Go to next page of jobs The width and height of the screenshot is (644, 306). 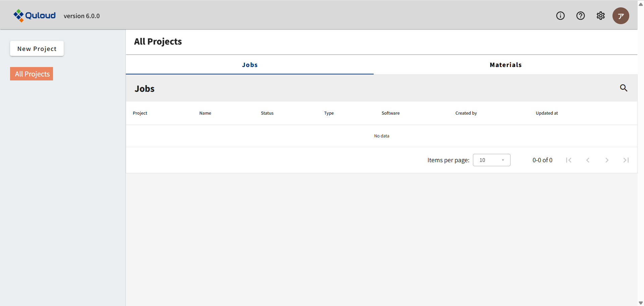(607, 160)
